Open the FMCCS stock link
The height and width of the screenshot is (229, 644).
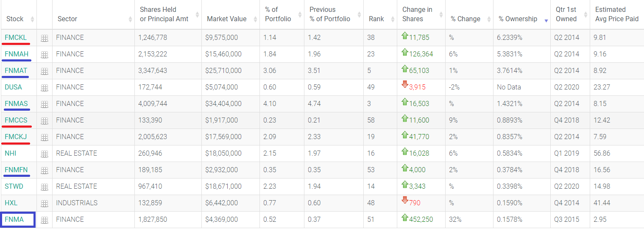16,120
